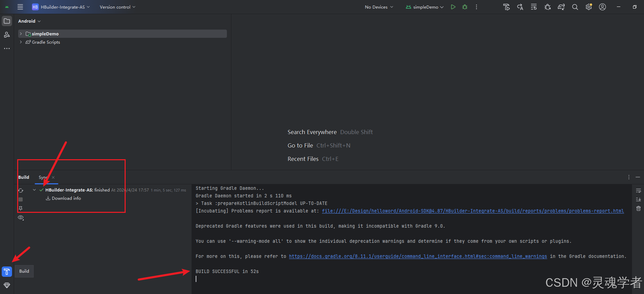Open IDE settings gear
This screenshot has width=644, height=294.
tap(589, 7)
